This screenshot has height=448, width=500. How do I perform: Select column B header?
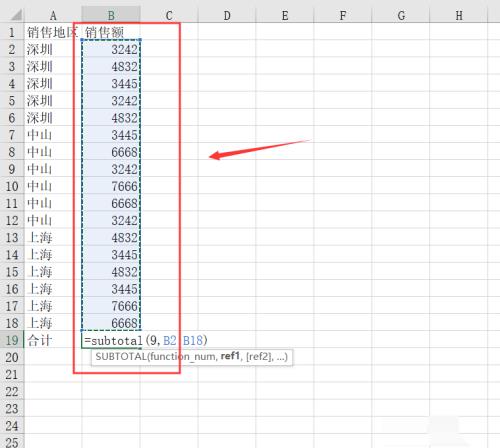click(111, 15)
